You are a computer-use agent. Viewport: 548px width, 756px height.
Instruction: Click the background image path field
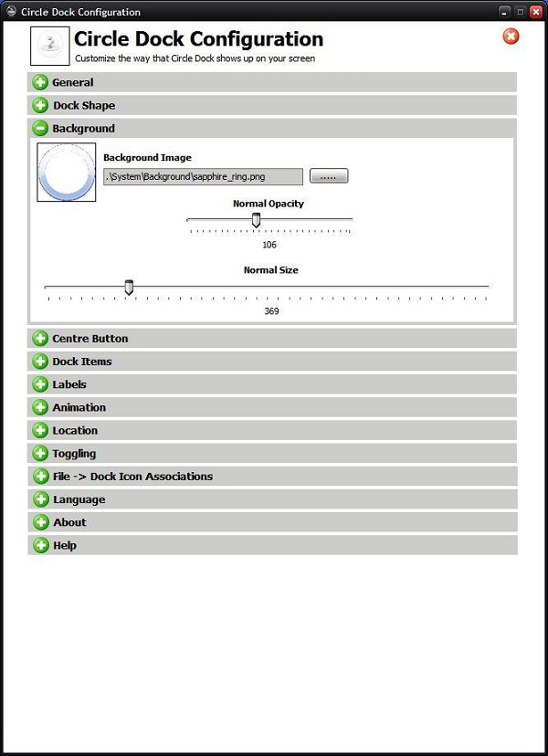click(203, 176)
